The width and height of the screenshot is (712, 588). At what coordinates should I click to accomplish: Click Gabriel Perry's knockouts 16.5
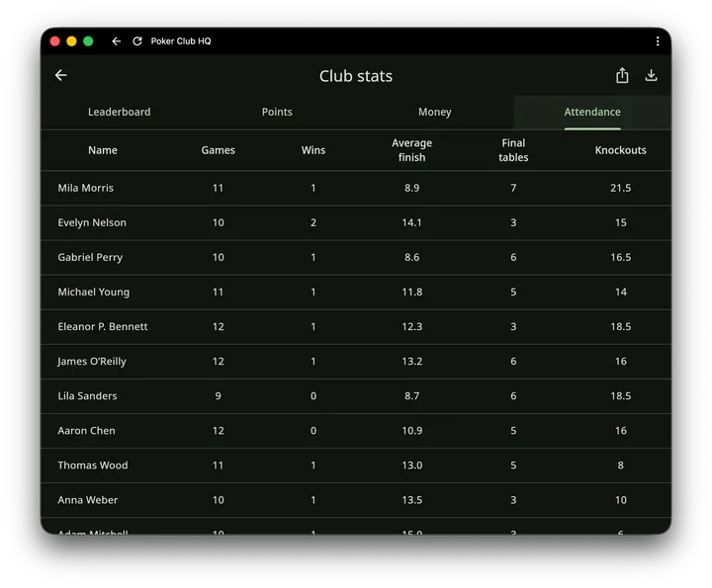click(620, 257)
